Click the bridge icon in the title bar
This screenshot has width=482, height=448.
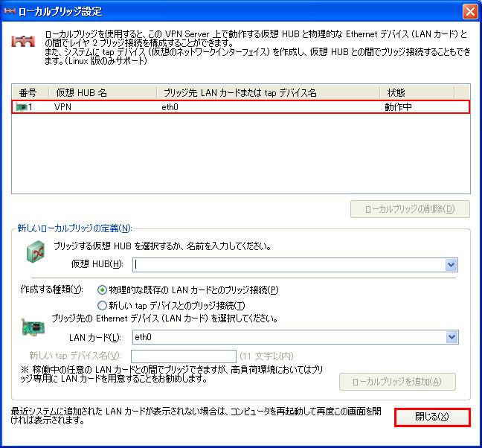[x=9, y=11]
